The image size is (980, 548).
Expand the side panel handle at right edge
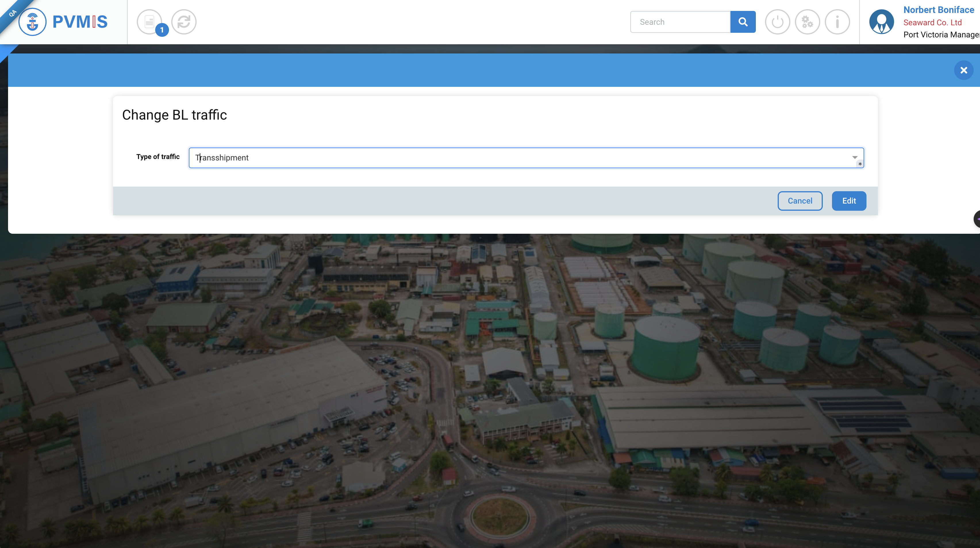[977, 219]
